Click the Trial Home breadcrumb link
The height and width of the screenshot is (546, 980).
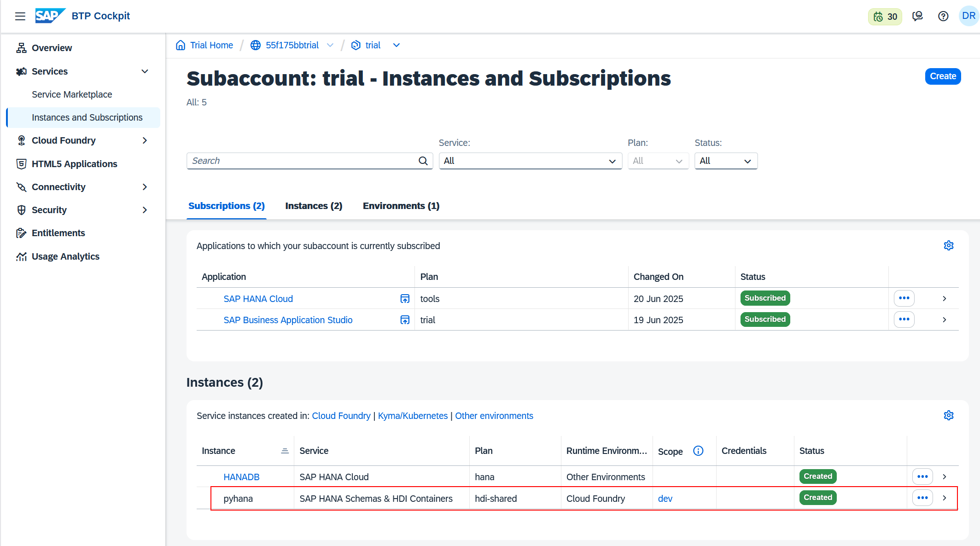[211, 45]
